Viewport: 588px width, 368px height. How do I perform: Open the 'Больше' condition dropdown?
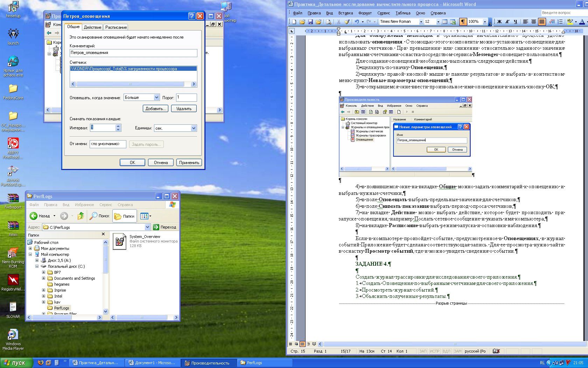pos(156,97)
